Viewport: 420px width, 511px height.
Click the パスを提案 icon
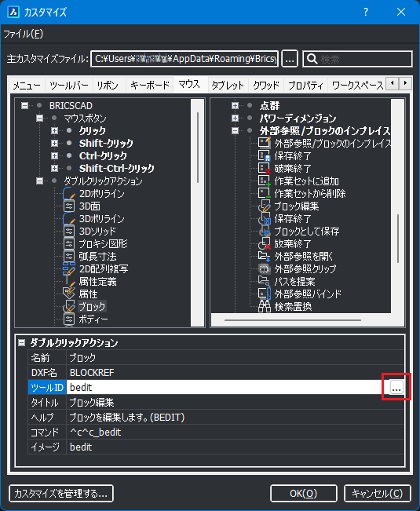(265, 281)
